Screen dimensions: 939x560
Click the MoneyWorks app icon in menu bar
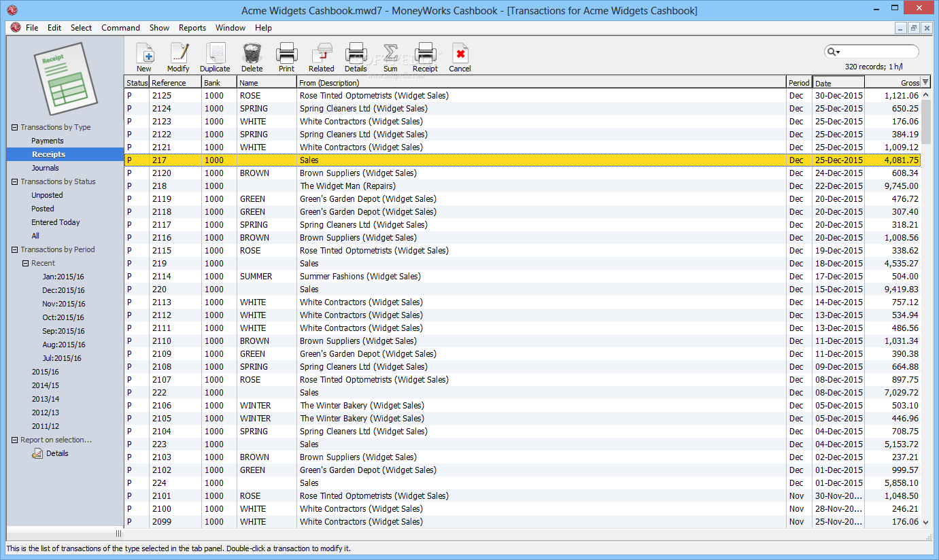coord(16,28)
